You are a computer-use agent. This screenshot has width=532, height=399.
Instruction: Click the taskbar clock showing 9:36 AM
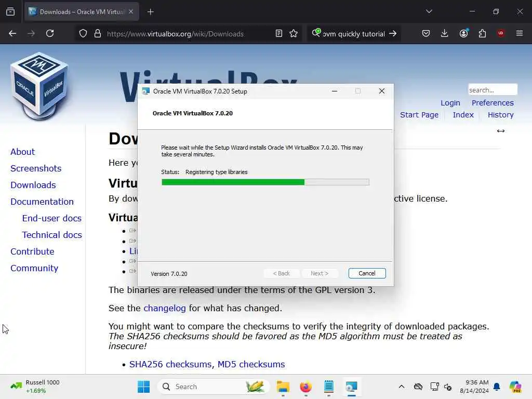474,387
